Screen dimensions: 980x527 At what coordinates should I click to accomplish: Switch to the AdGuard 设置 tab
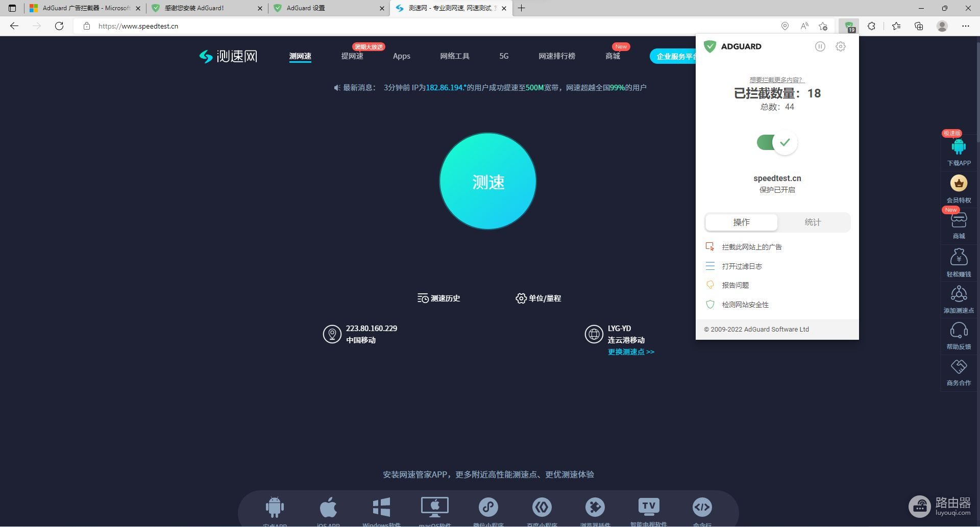point(329,8)
